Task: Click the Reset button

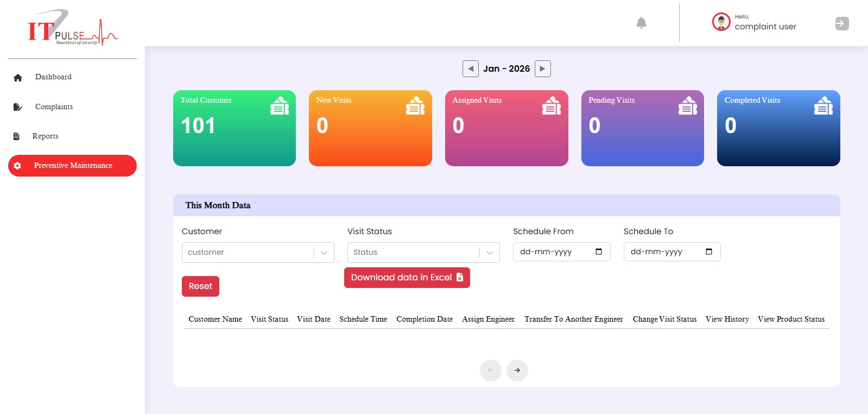Action: tap(200, 286)
